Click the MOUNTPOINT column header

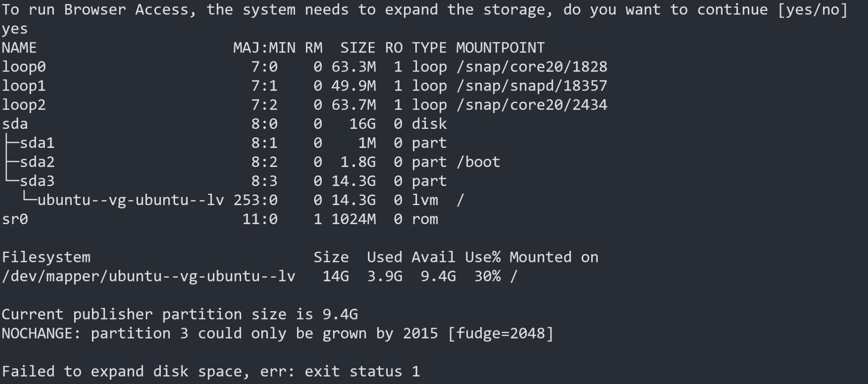click(501, 48)
